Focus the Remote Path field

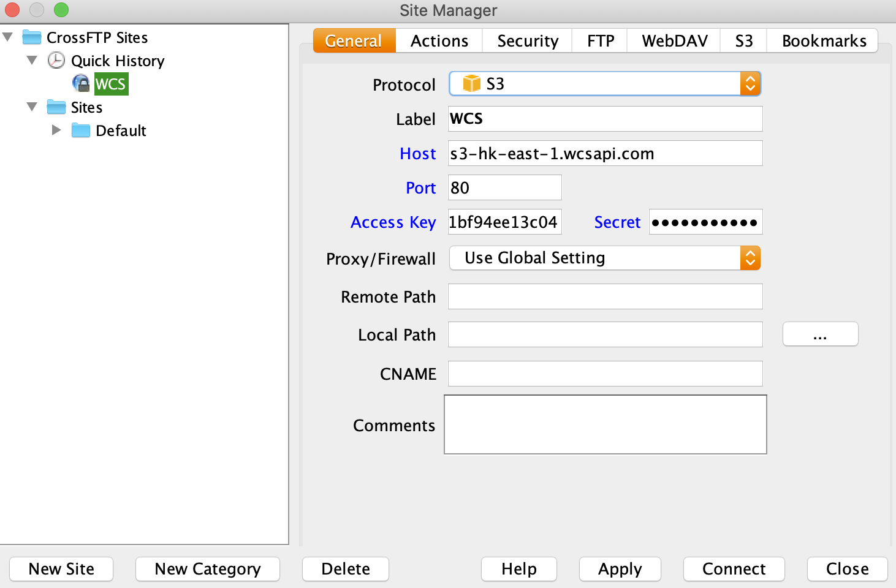click(x=606, y=296)
